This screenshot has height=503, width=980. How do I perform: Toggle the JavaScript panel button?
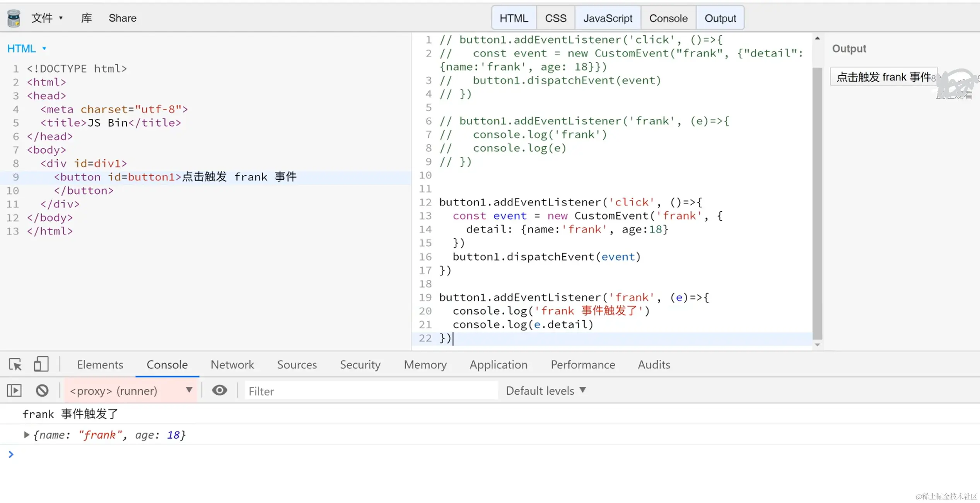coord(608,18)
